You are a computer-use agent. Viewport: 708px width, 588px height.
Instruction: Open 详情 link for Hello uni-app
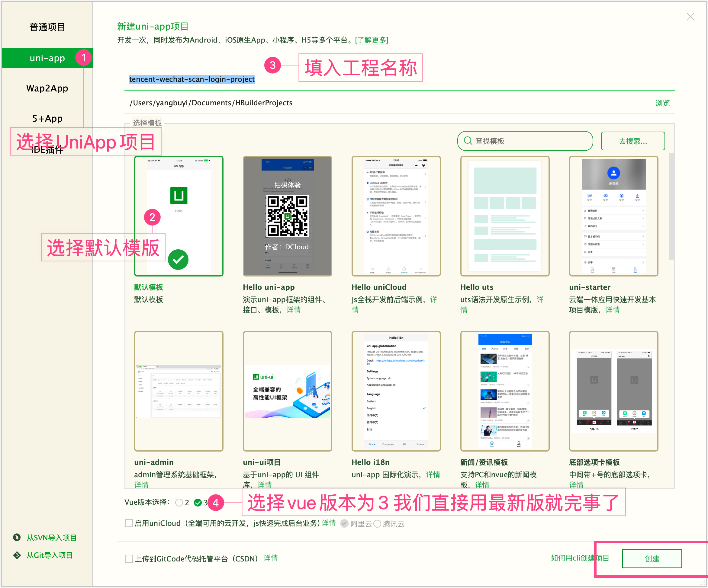294,310
